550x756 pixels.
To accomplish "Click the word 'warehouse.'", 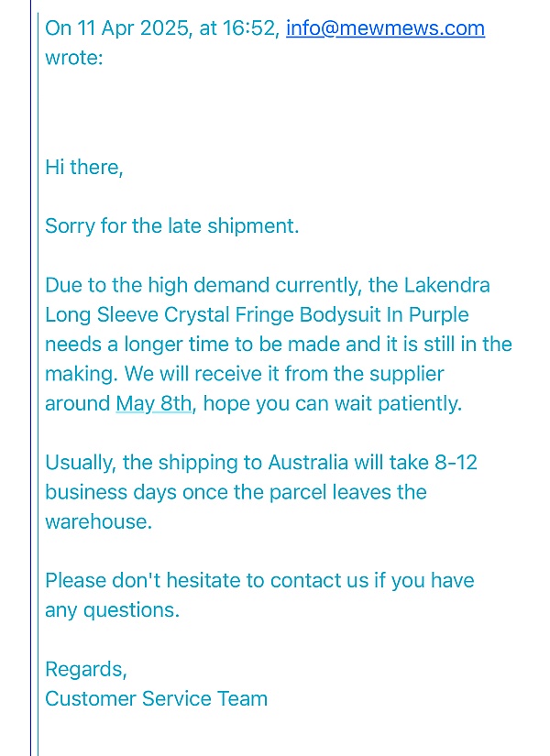I will pos(98,521).
